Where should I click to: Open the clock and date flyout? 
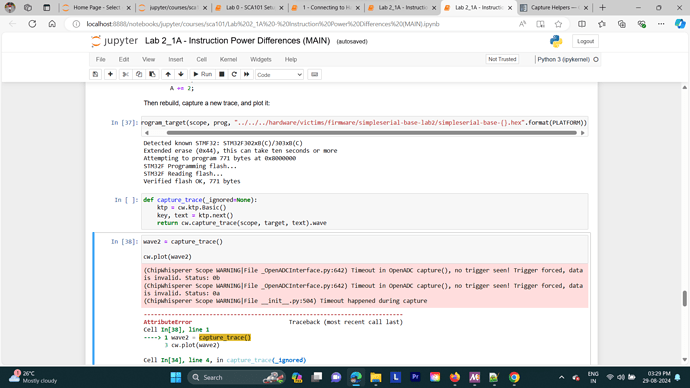(656, 377)
